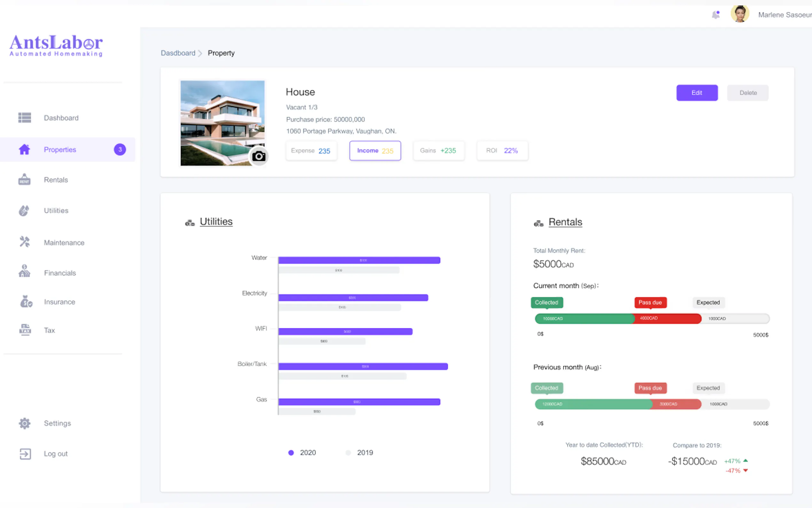Screen dimensions: 812x508
Task: Click the Rentals sign icon in sidebar
Action: pyautogui.click(x=24, y=180)
